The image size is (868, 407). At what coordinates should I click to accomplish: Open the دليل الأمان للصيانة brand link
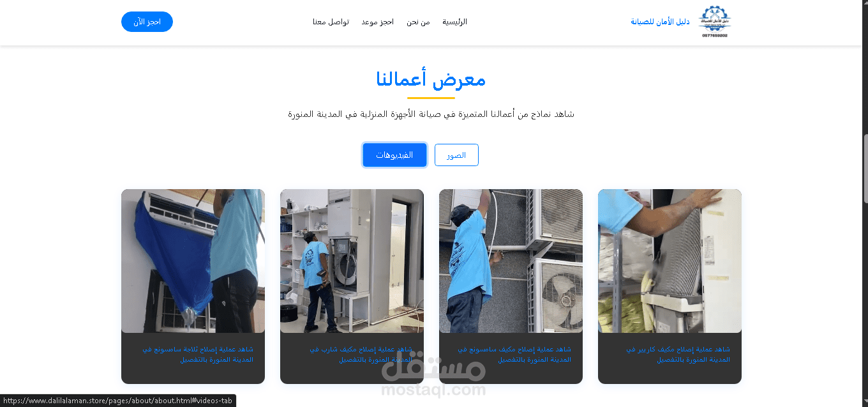click(660, 22)
